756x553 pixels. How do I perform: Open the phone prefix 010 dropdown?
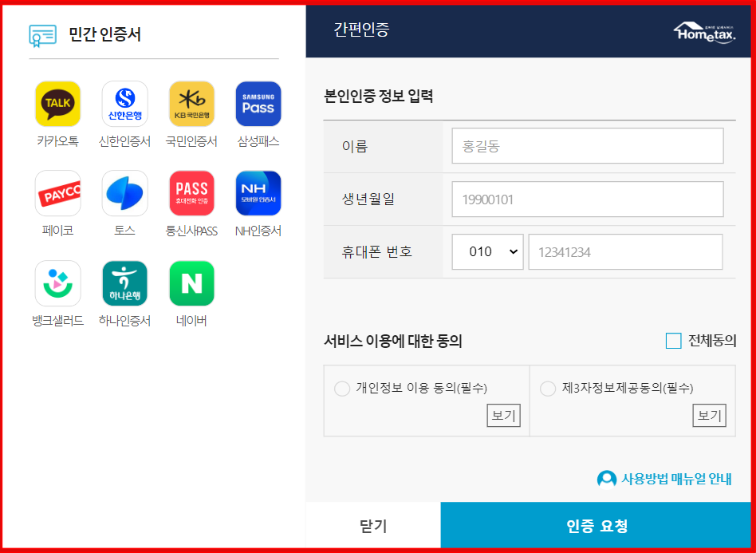487,251
